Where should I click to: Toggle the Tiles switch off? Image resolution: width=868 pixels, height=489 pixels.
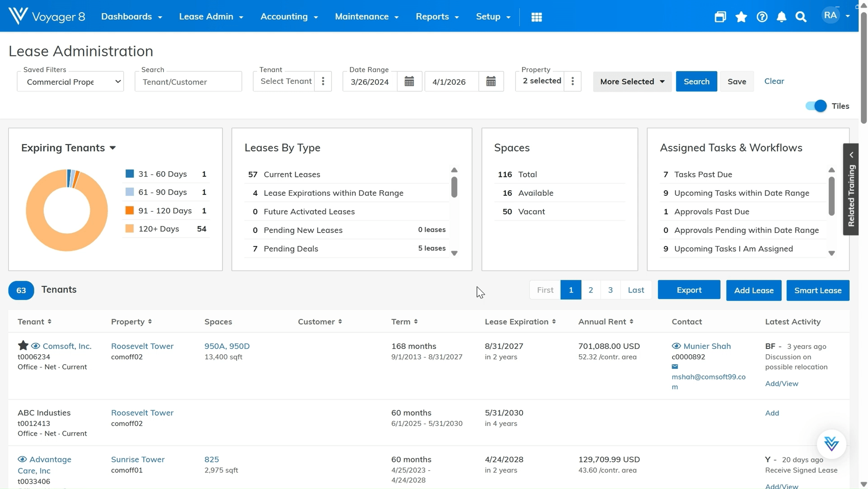point(816,106)
